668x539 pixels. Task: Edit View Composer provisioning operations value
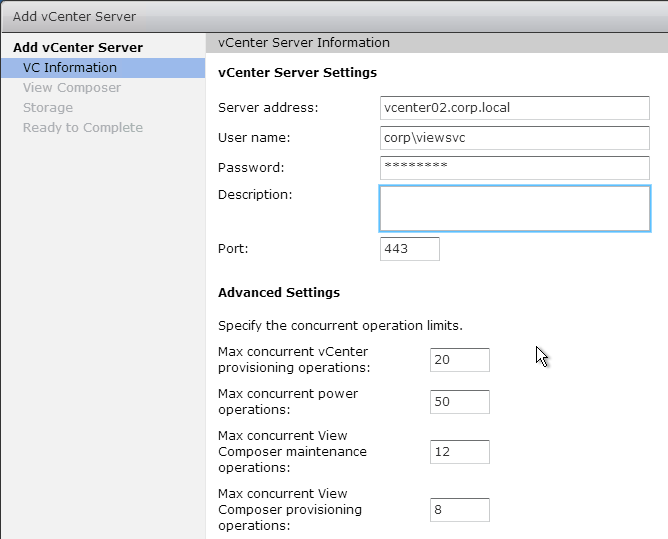[x=460, y=510]
